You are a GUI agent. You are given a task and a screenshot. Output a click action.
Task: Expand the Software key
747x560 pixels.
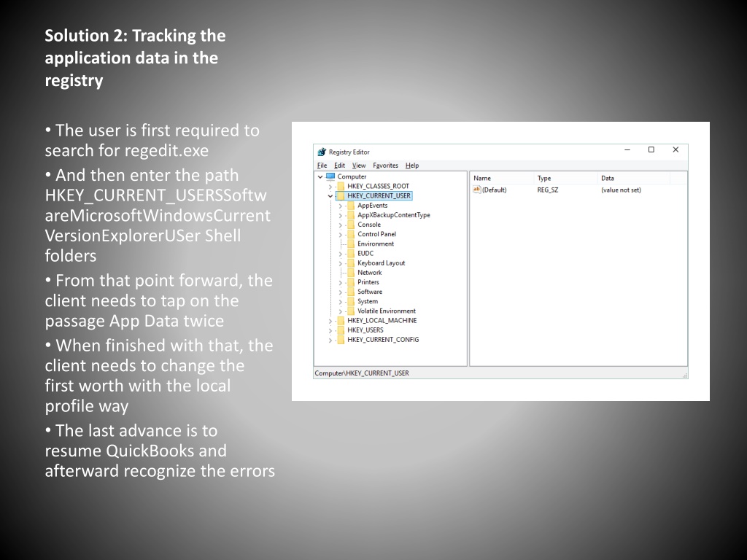point(340,292)
